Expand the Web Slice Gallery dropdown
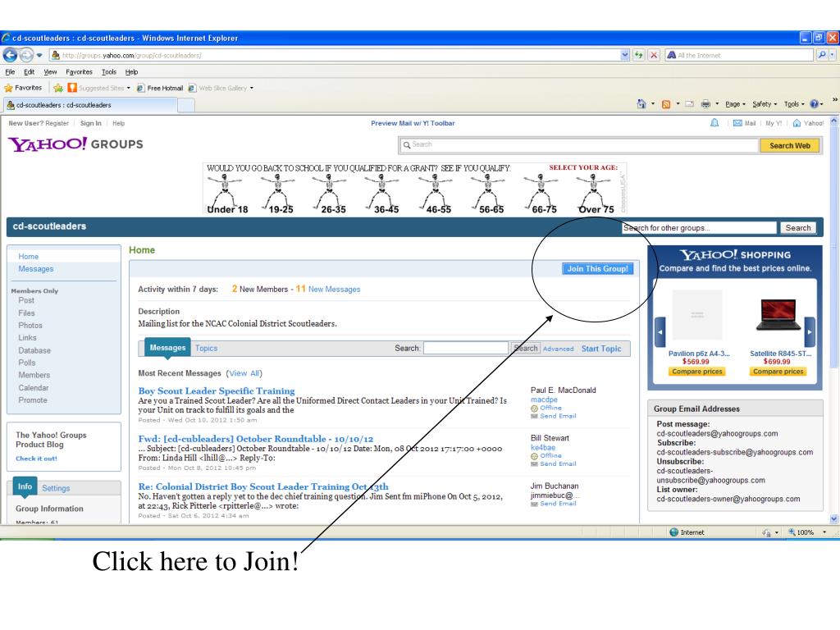 pyautogui.click(x=252, y=88)
